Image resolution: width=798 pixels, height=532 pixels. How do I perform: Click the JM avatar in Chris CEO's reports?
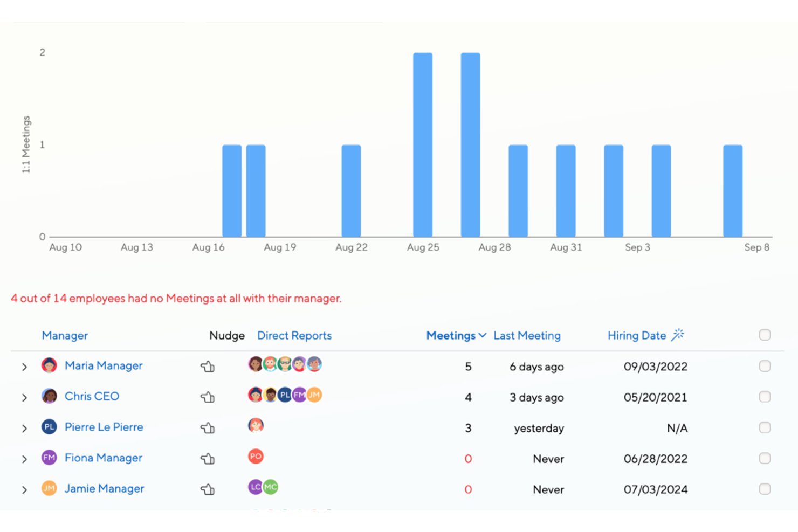click(x=314, y=395)
